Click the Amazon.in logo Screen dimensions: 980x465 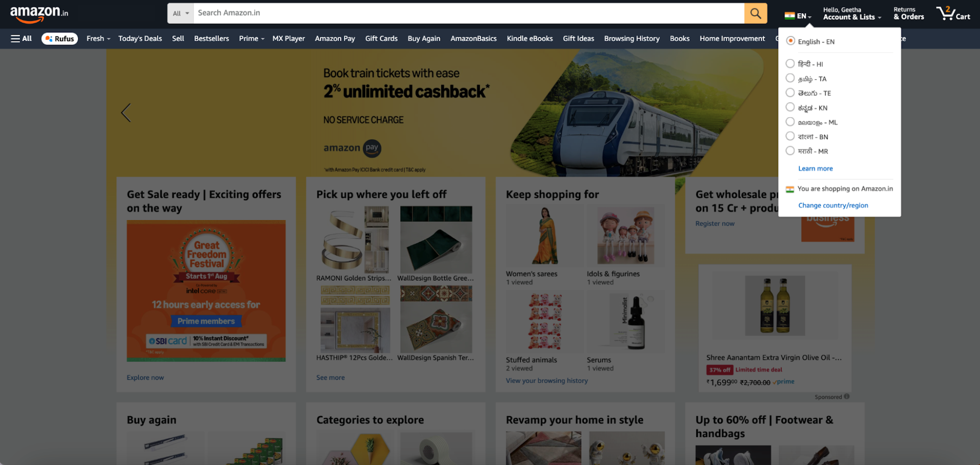(39, 14)
